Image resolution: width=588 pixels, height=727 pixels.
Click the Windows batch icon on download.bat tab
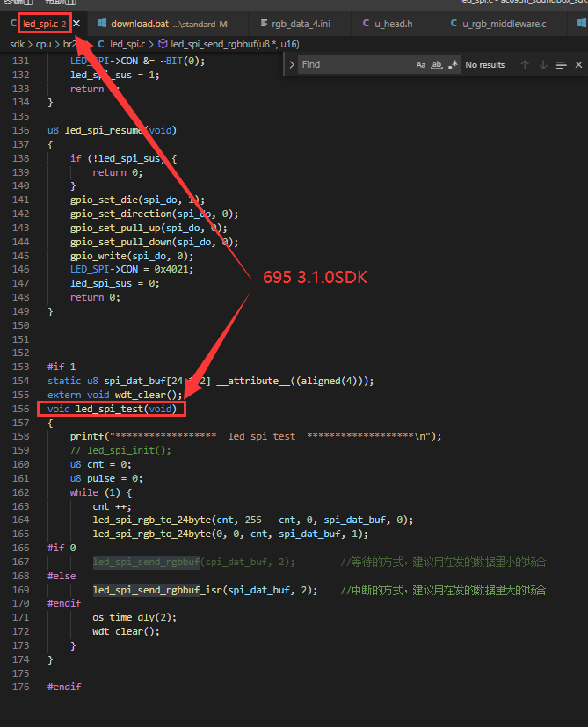[x=102, y=23]
